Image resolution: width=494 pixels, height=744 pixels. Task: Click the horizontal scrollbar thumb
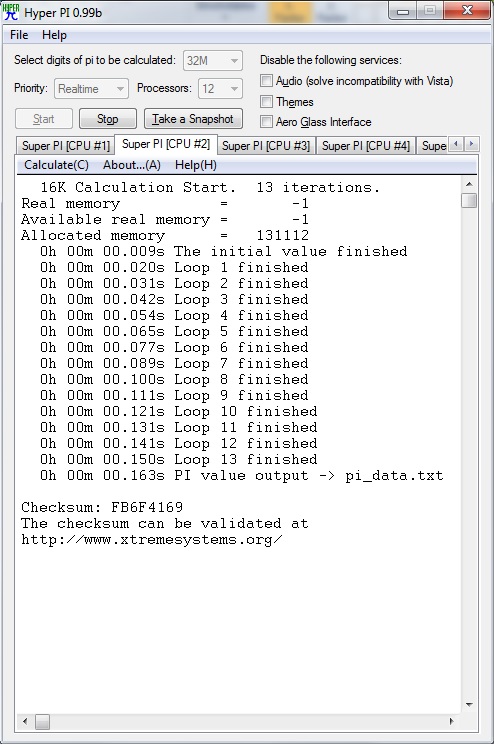[42, 722]
